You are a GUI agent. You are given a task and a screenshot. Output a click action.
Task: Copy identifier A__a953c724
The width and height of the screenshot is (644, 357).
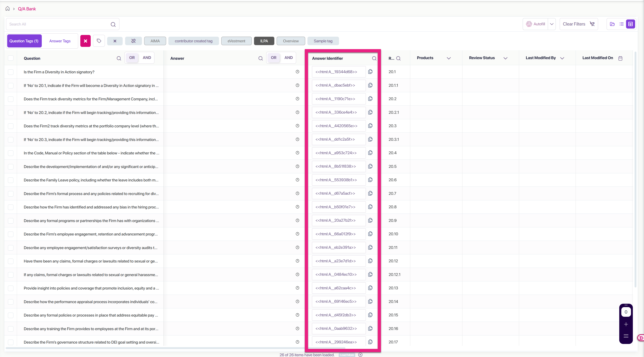370,153
